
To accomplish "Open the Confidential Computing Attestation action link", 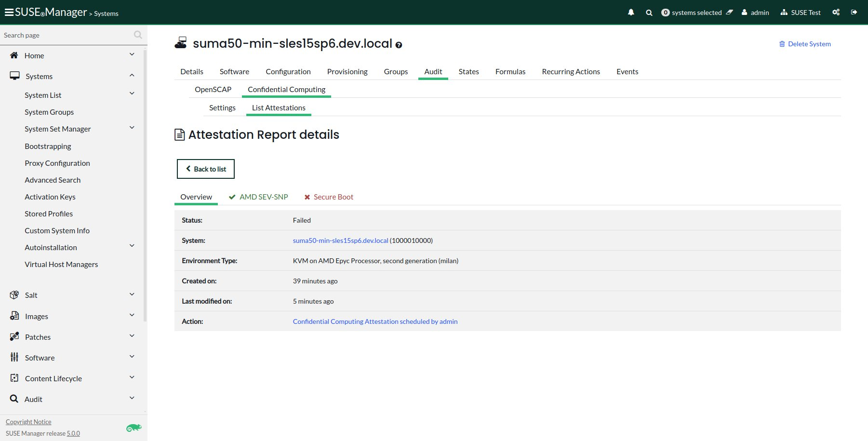I will click(375, 321).
